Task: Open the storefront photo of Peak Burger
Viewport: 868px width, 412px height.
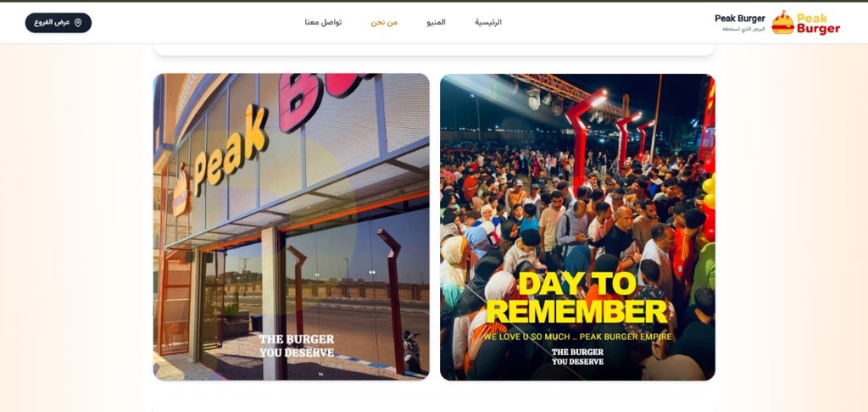Action: pyautogui.click(x=292, y=226)
